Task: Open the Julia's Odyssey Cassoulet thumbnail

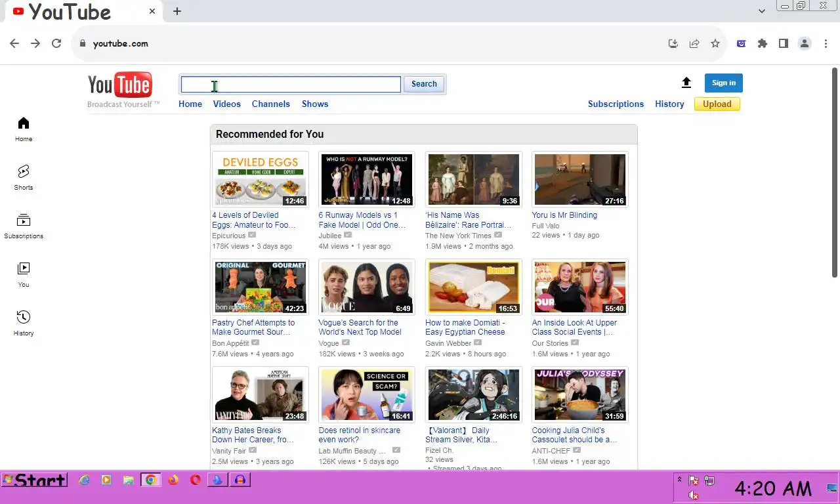Action: pos(580,395)
